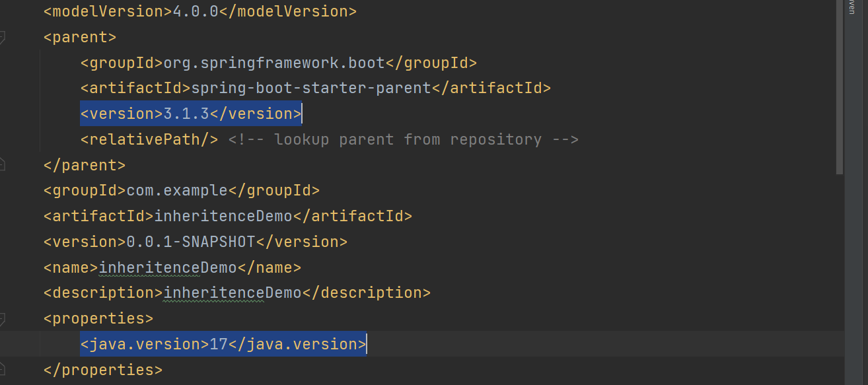Click the highlighted version 3.1.3 line
The image size is (868, 385).
click(x=191, y=114)
